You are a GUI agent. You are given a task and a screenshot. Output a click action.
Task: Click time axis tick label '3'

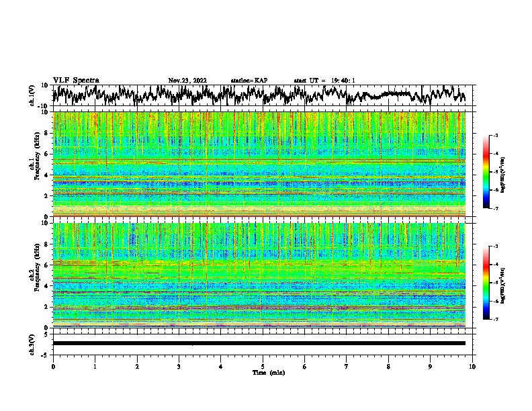pos(179,367)
